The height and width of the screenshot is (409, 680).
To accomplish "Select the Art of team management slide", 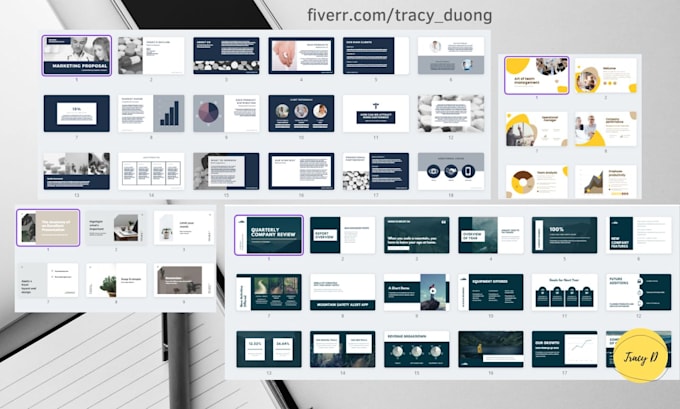I will tap(536, 75).
